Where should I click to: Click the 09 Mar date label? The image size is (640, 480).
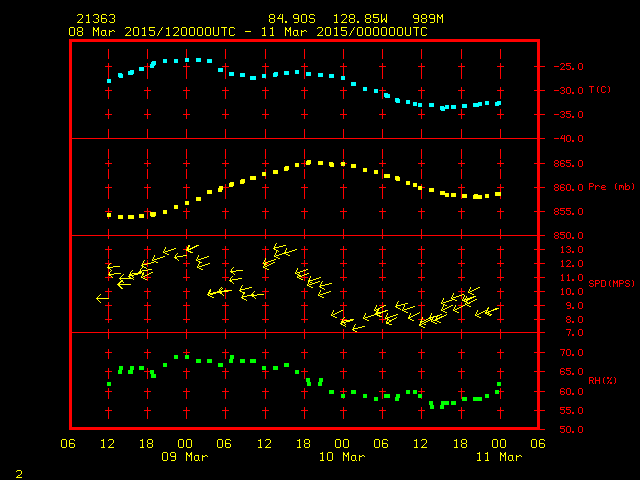click(185, 457)
